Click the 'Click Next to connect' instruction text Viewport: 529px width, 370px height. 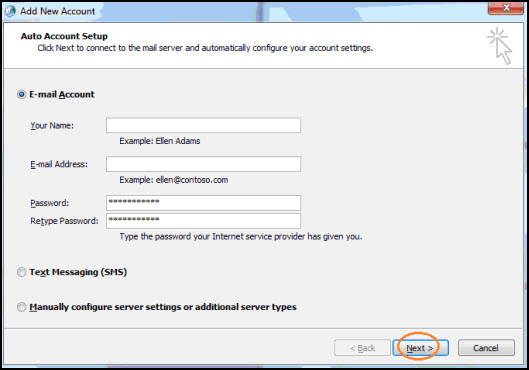(205, 48)
